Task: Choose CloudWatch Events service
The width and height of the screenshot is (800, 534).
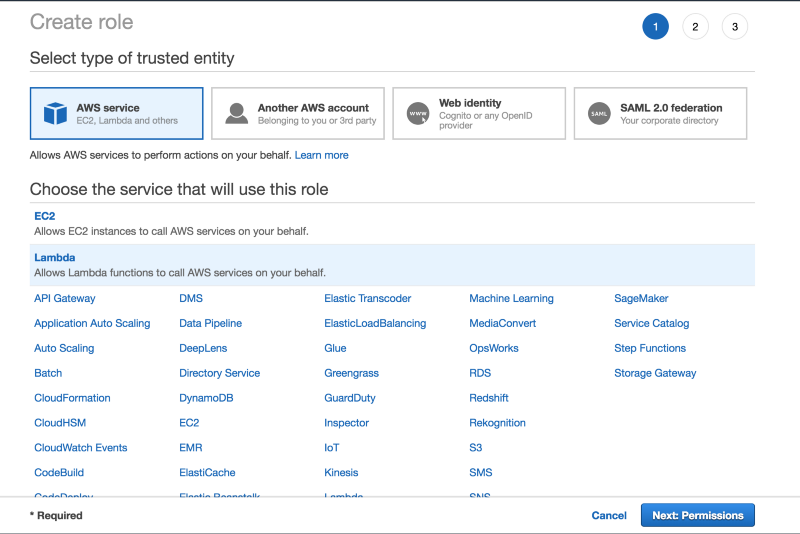Action: click(x=81, y=448)
